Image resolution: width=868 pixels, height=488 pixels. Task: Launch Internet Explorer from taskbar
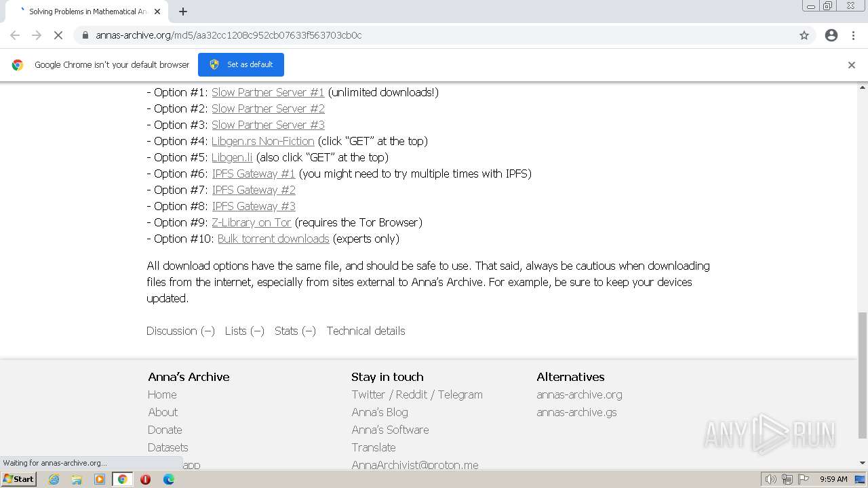tap(54, 479)
